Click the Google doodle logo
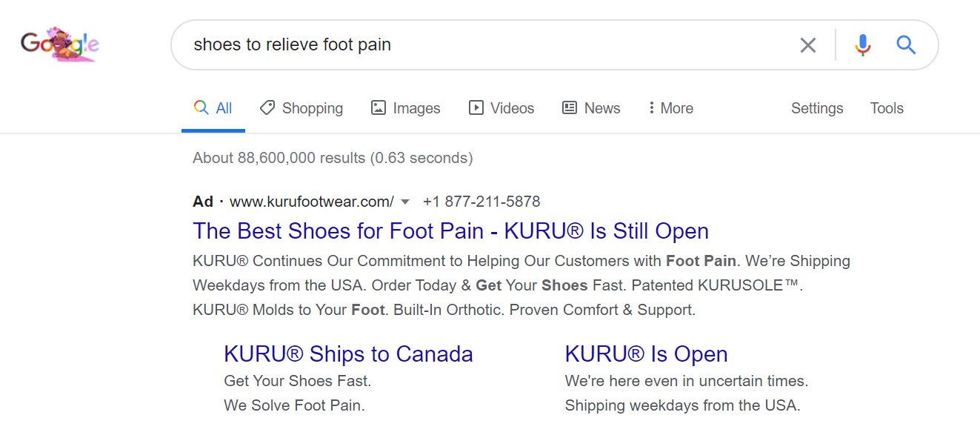The image size is (980, 438). click(x=60, y=44)
